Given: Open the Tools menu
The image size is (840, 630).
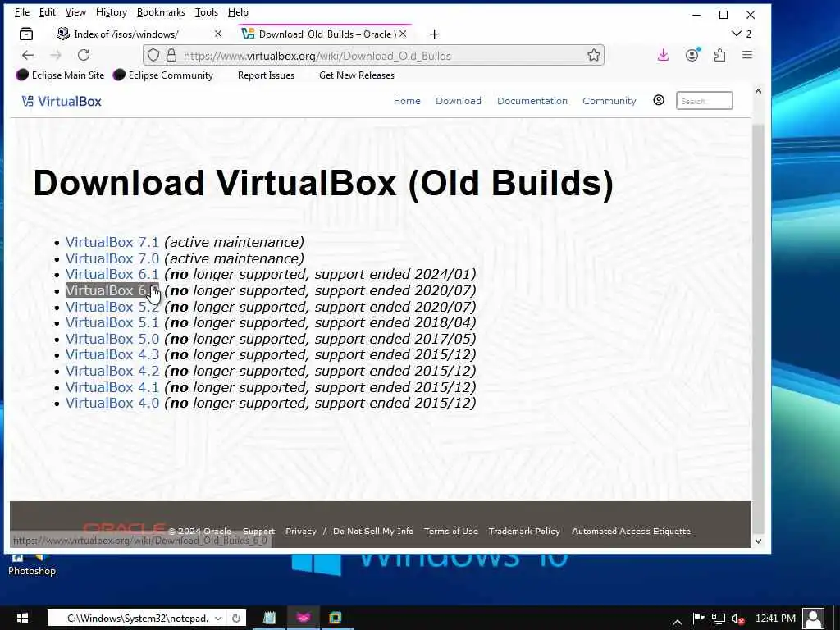Looking at the screenshot, I should tap(206, 11).
